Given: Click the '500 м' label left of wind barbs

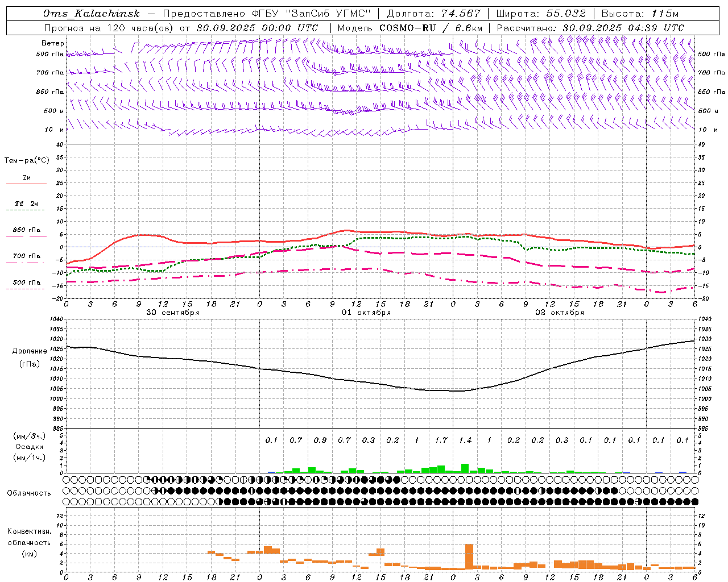Looking at the screenshot, I should [x=54, y=111].
